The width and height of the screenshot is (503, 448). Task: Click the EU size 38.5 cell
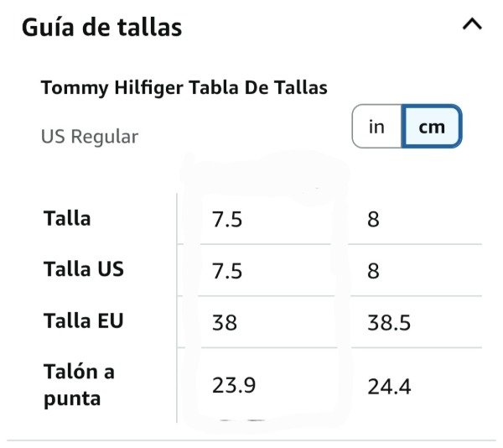pos(389,322)
